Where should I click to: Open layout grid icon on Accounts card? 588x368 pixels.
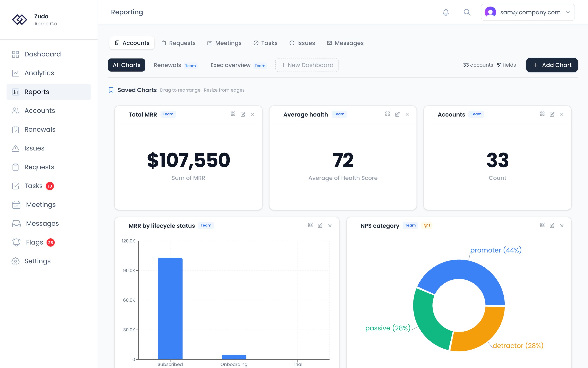[542, 114]
